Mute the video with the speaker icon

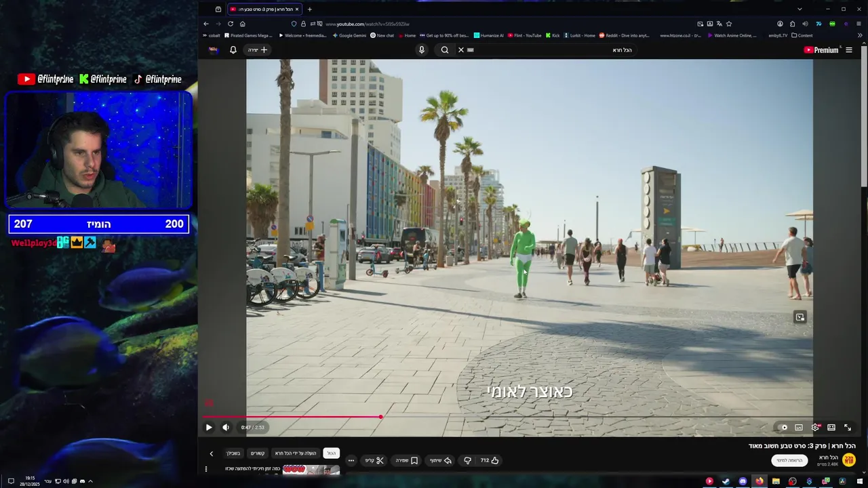click(x=226, y=427)
